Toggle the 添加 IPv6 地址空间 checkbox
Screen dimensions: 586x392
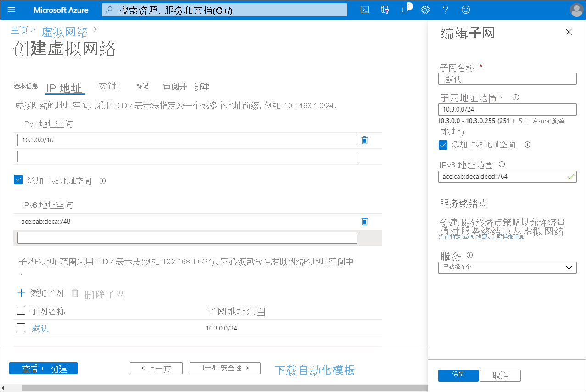(18, 179)
